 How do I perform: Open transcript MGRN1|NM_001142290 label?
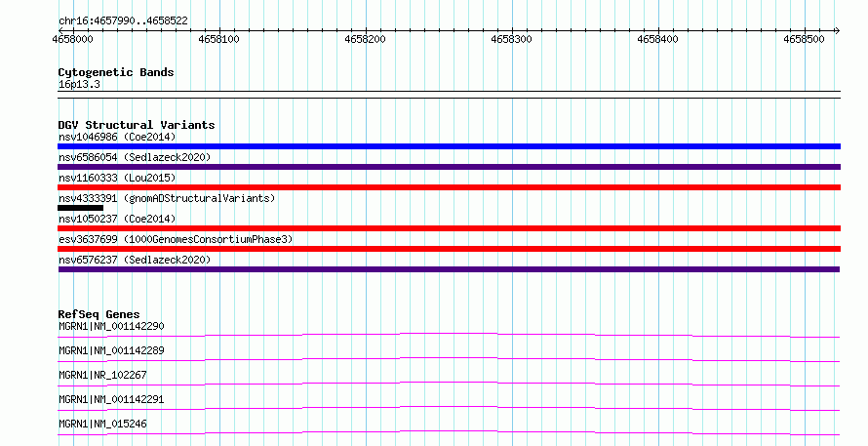pyautogui.click(x=111, y=326)
